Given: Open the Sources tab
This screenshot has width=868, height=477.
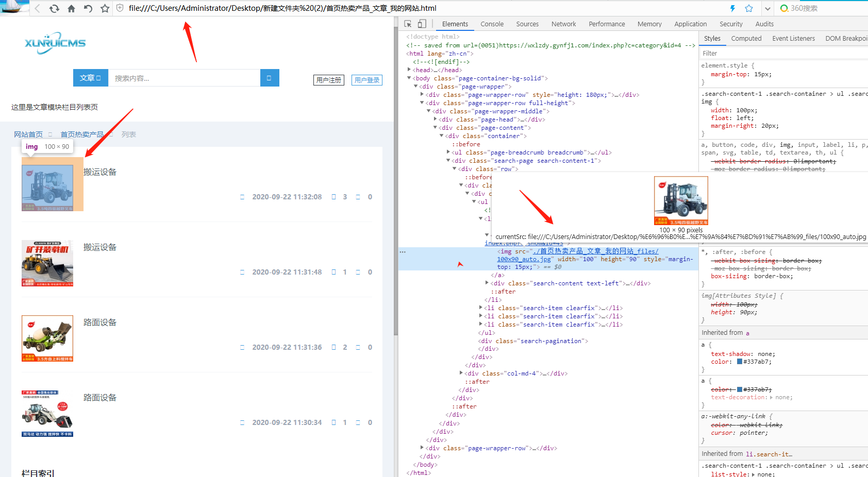Looking at the screenshot, I should coord(527,24).
